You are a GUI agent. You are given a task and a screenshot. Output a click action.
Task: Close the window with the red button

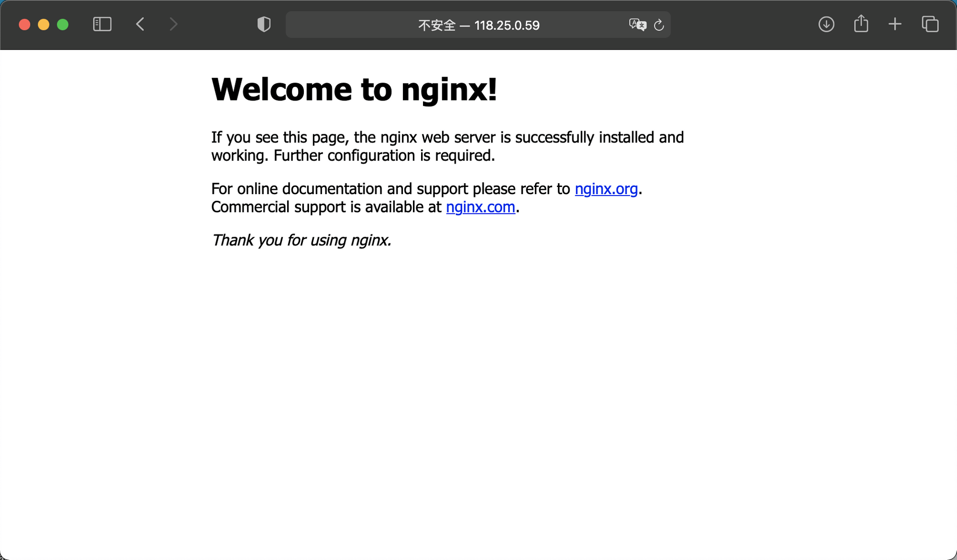[x=24, y=25]
